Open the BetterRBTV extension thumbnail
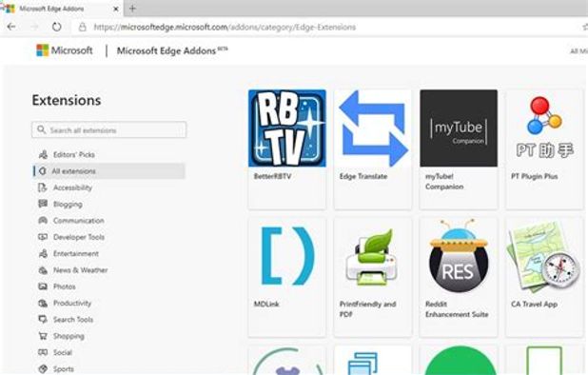 [287, 128]
